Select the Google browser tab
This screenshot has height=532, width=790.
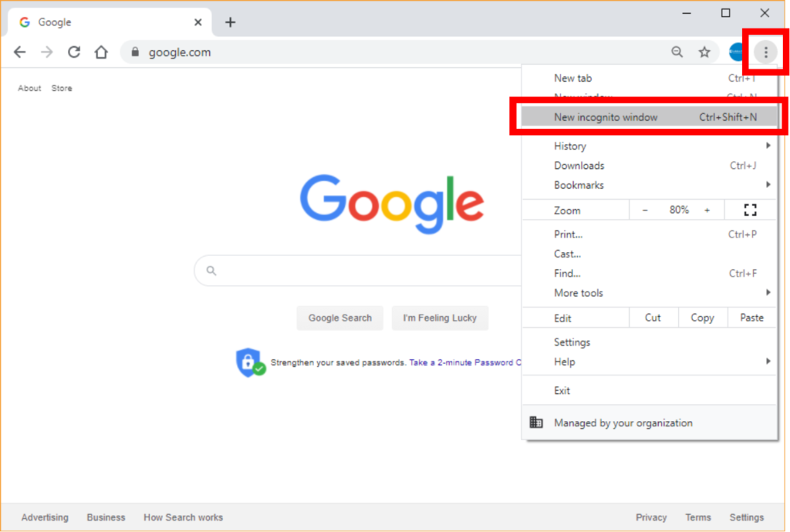(110, 22)
